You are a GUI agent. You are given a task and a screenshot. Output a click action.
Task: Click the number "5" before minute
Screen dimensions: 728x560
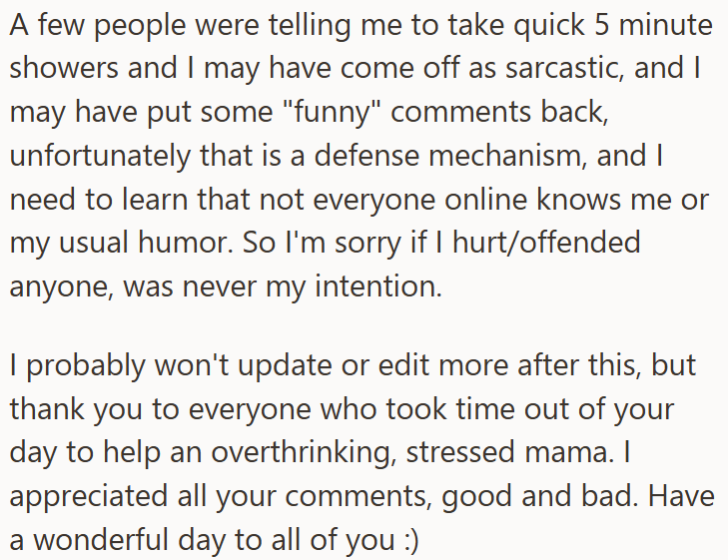point(601,25)
